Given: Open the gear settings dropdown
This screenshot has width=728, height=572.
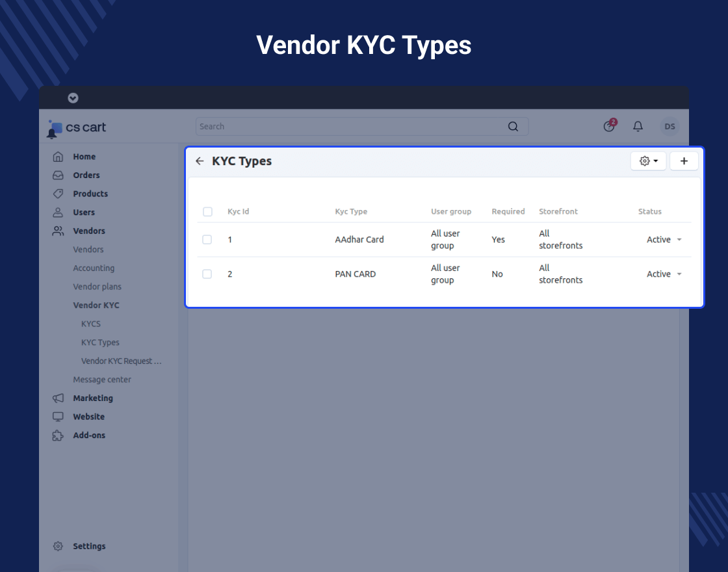Looking at the screenshot, I should (x=648, y=161).
